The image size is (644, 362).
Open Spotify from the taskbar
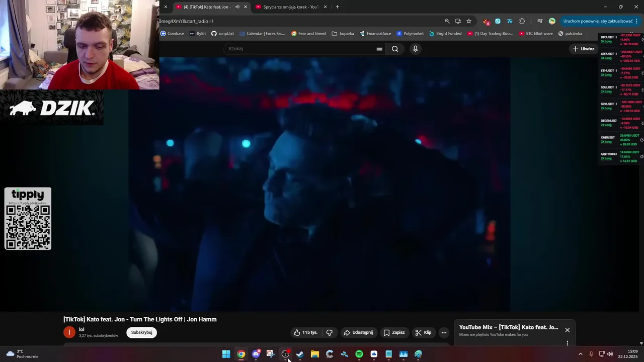tap(359, 354)
